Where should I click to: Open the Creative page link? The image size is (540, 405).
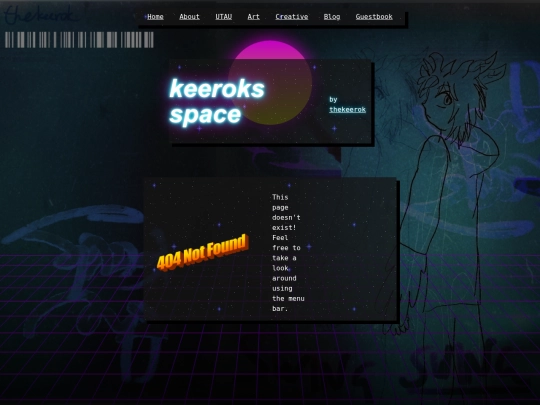tap(292, 17)
